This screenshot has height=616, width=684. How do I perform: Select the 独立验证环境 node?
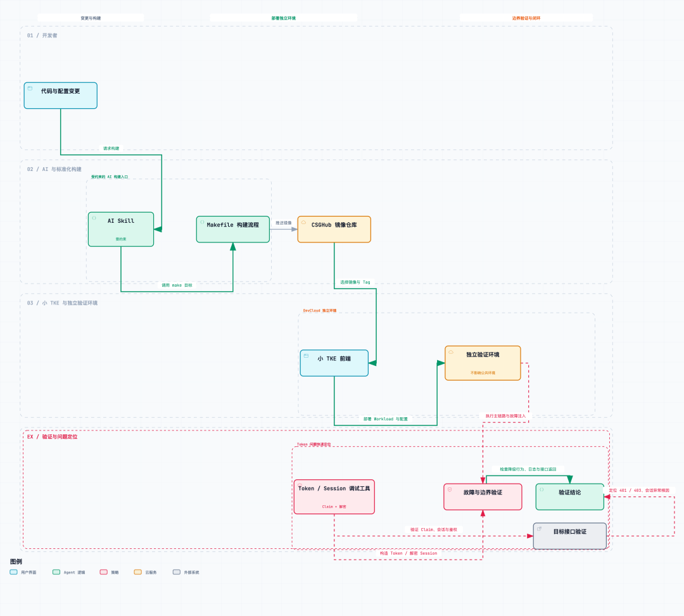483,363
